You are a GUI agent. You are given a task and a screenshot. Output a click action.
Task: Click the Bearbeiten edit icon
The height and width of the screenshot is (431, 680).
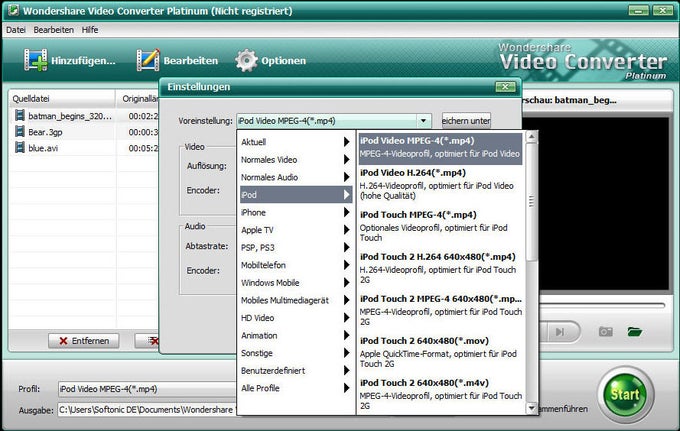click(x=148, y=60)
